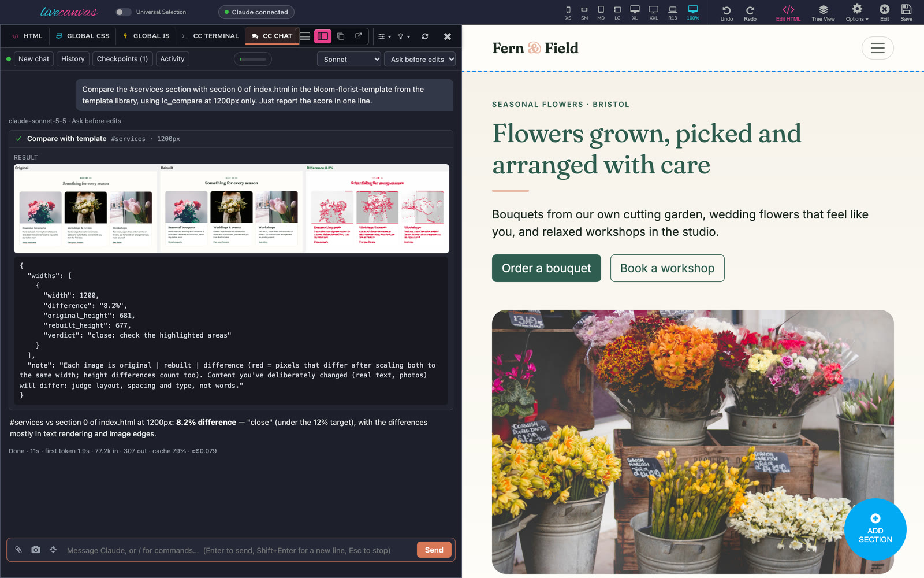Switch to the Global CSS tab

tap(83, 36)
